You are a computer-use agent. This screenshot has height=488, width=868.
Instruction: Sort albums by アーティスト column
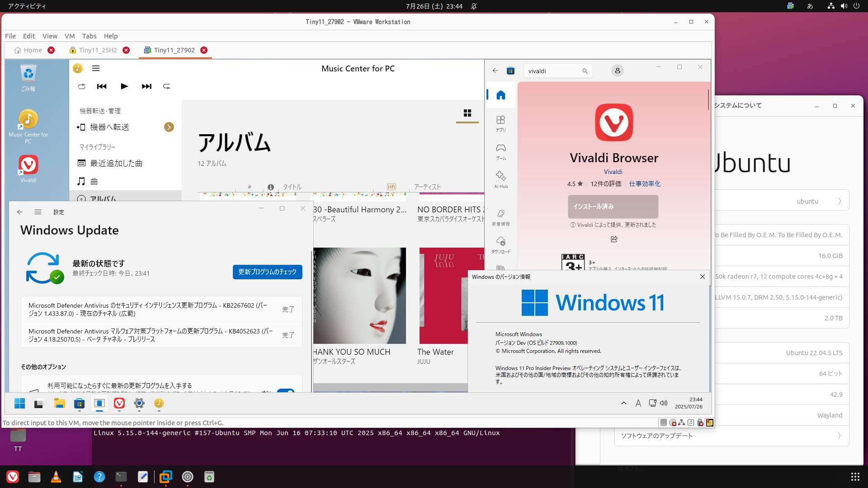point(427,187)
